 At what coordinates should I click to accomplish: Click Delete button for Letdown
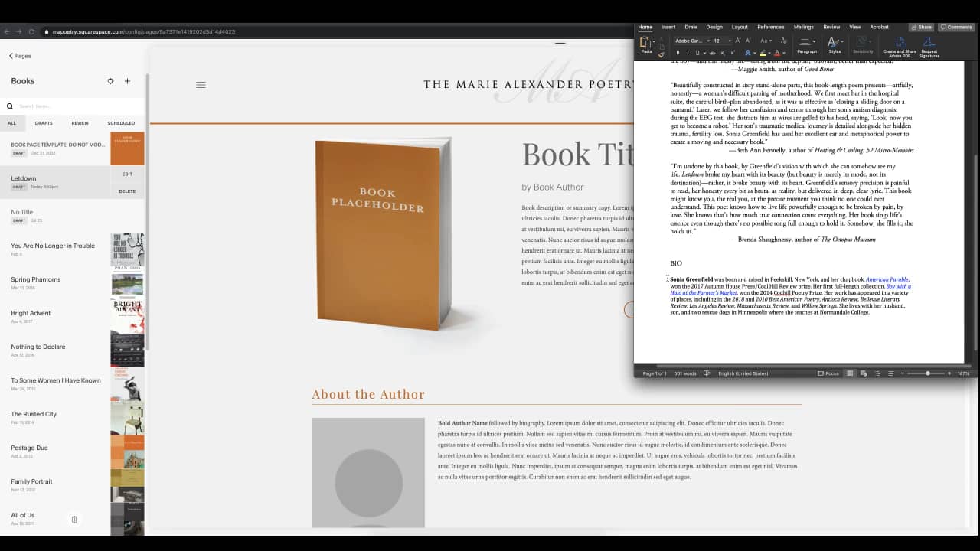coord(127,191)
